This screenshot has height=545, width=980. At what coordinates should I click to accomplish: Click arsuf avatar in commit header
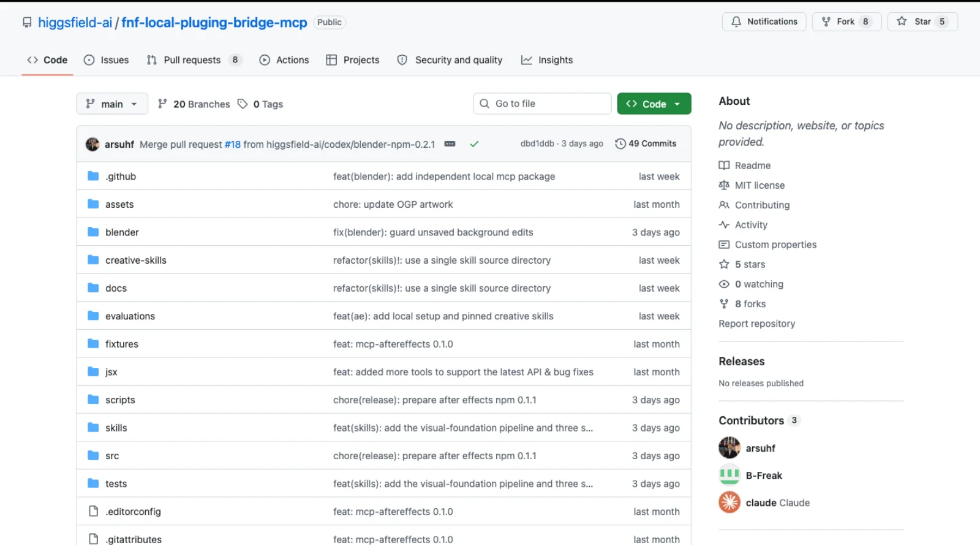click(92, 144)
